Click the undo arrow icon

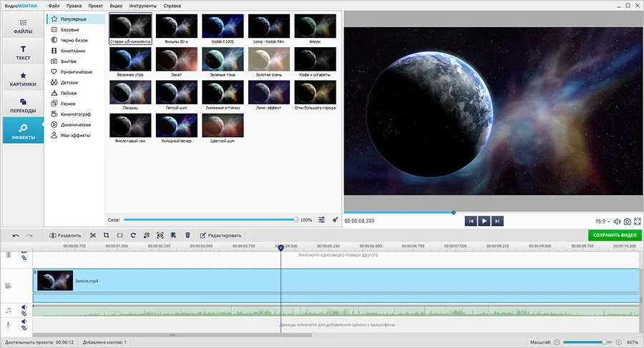[x=16, y=236]
